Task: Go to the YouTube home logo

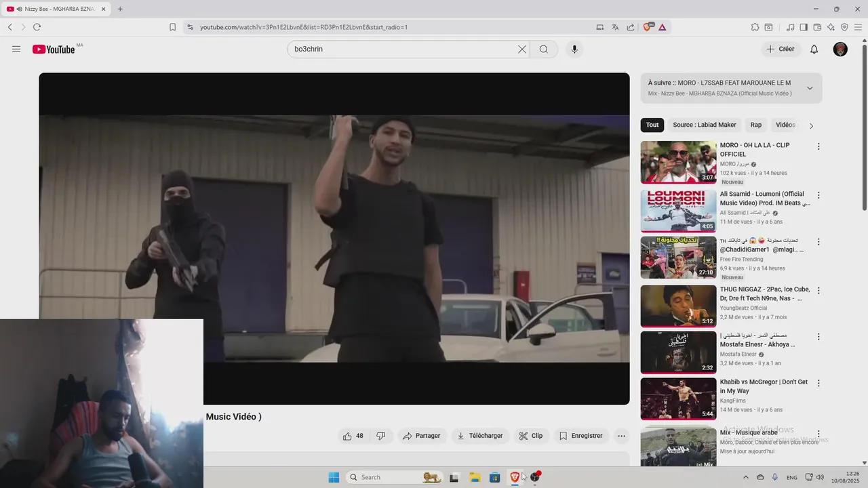Action: click(54, 49)
